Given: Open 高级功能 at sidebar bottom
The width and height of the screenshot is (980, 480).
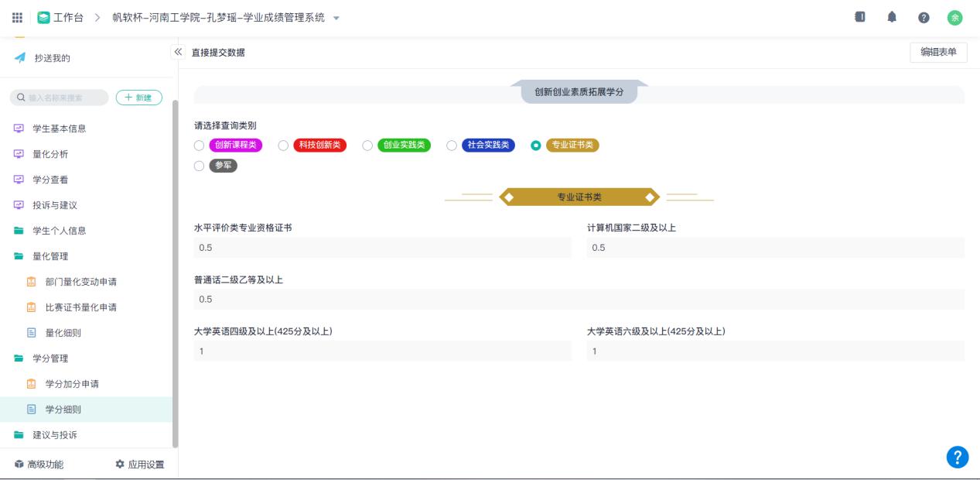Looking at the screenshot, I should (x=40, y=465).
